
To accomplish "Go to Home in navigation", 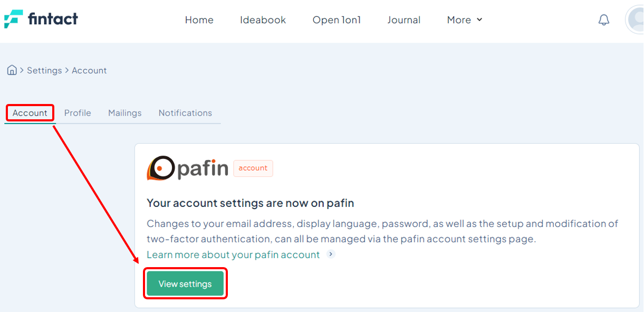I will click(x=199, y=20).
